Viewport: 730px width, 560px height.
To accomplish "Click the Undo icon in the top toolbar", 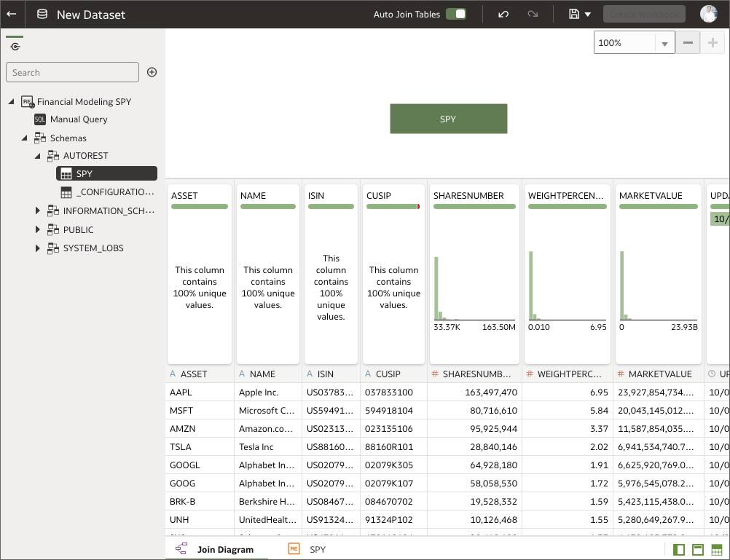I will (503, 14).
